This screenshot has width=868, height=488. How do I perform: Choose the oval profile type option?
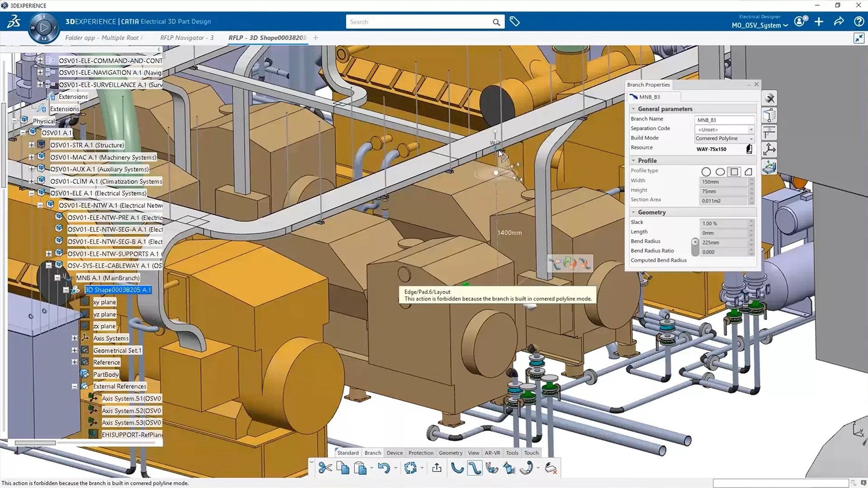(x=720, y=172)
